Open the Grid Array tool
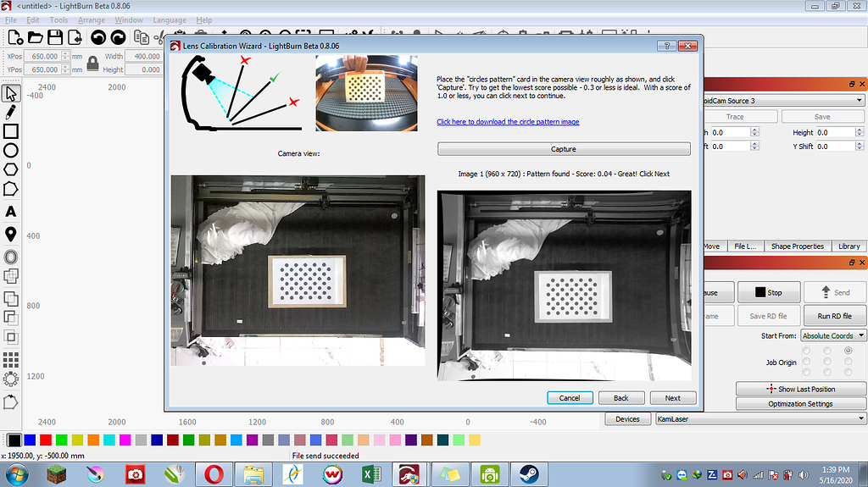This screenshot has height=487, width=868. pyautogui.click(x=10, y=360)
